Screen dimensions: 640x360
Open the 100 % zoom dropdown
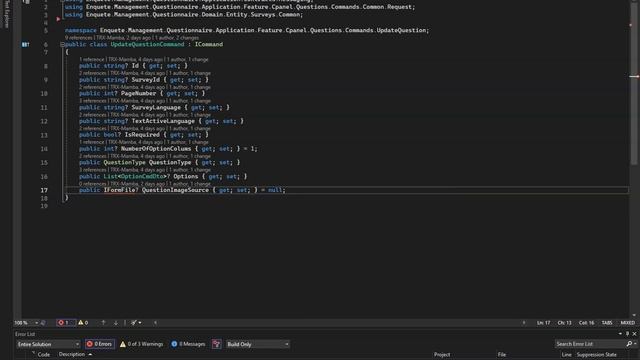(x=36, y=323)
